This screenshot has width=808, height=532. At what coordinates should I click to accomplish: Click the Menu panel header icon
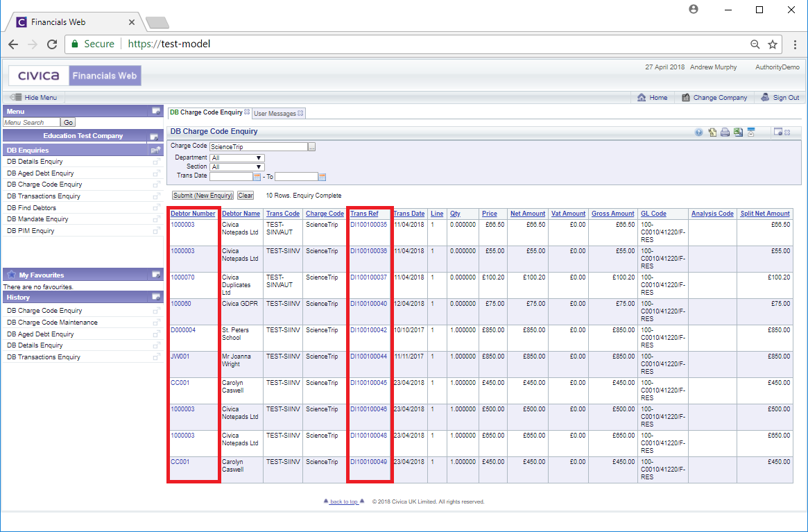tap(155, 111)
